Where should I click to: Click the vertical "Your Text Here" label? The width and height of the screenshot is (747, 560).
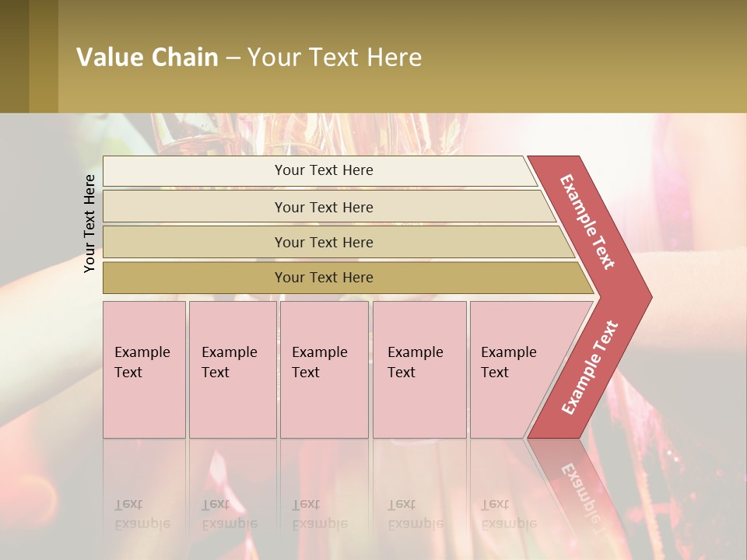click(x=89, y=223)
